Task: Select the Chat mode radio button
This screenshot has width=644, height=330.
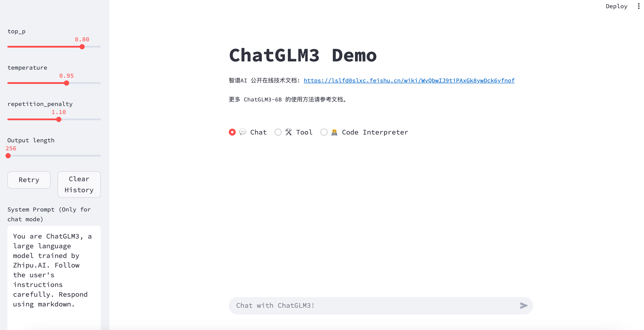Action: 232,132
